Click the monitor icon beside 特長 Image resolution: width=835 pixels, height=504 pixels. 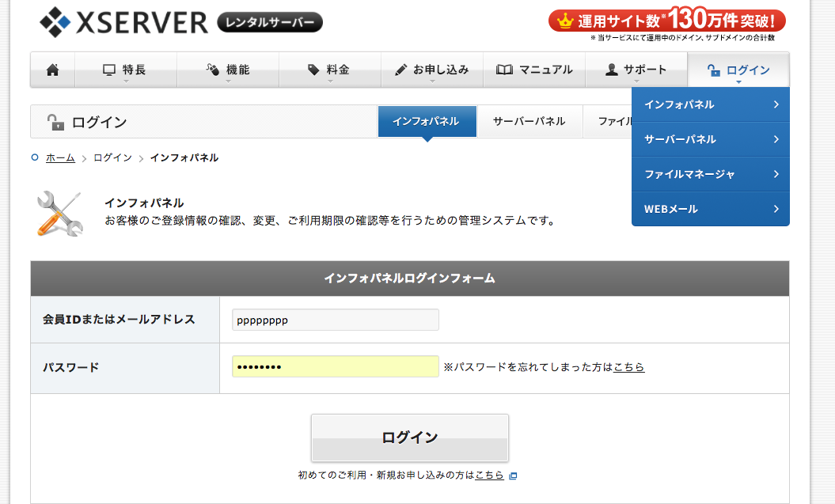pos(109,70)
